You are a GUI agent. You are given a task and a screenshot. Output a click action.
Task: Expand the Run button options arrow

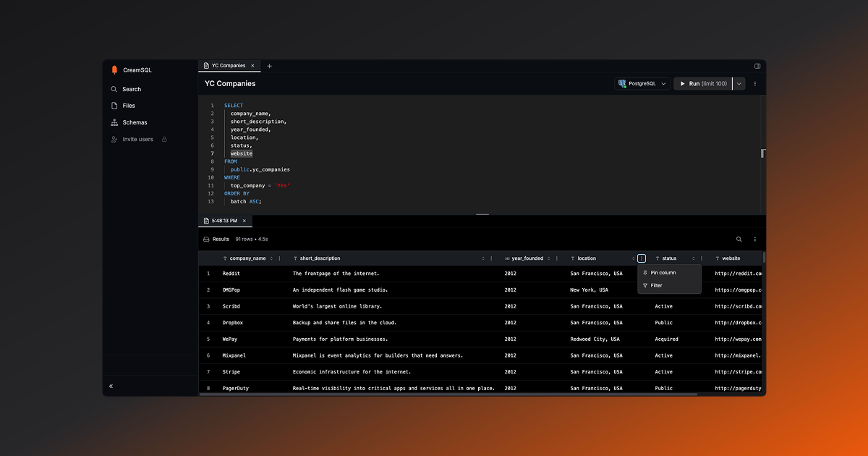tap(739, 83)
